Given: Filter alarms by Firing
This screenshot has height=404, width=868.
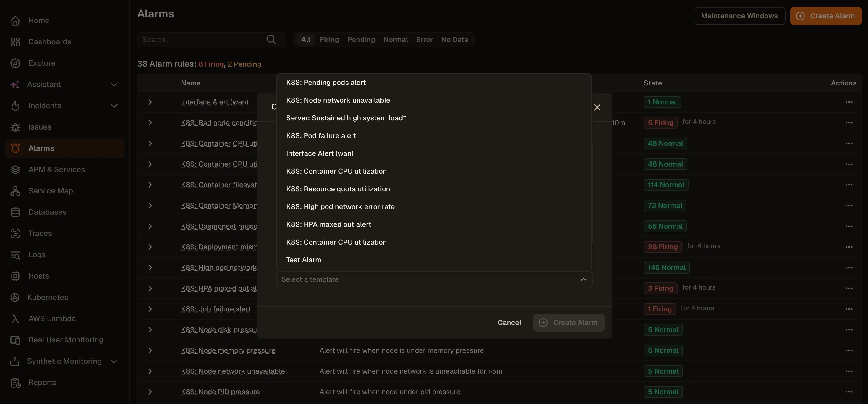Looking at the screenshot, I should [329, 39].
